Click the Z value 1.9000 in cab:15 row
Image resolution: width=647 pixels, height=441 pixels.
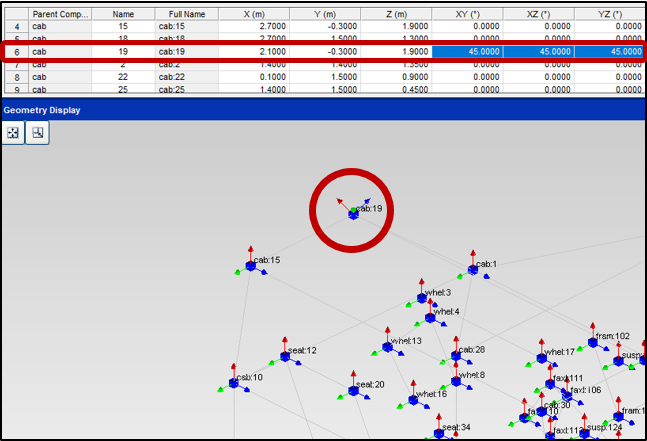pyautogui.click(x=396, y=26)
